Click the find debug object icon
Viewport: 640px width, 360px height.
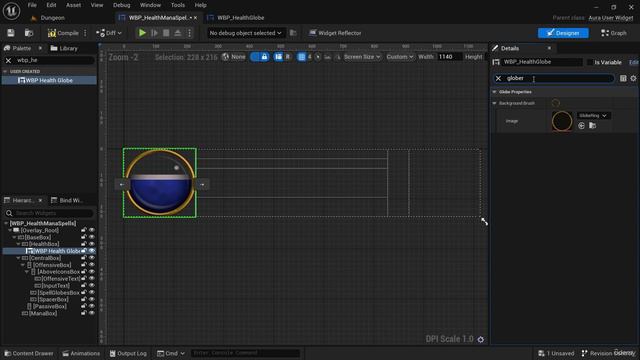point(293,33)
